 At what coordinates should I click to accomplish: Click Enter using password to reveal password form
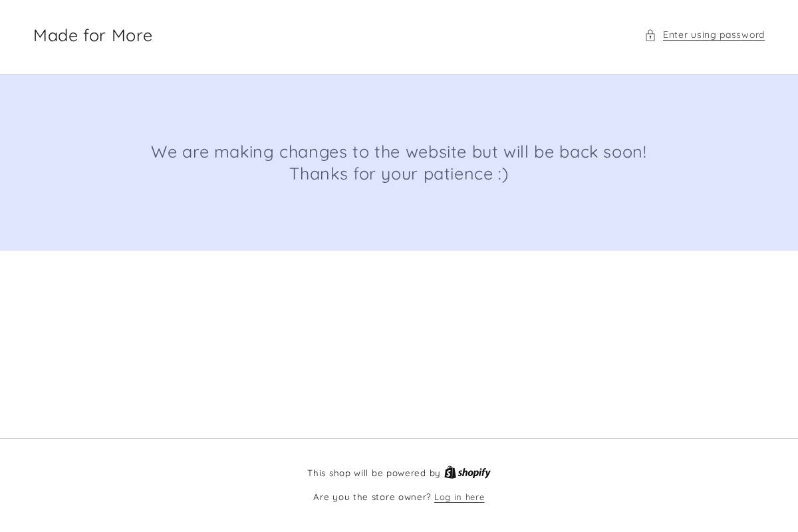click(x=714, y=35)
